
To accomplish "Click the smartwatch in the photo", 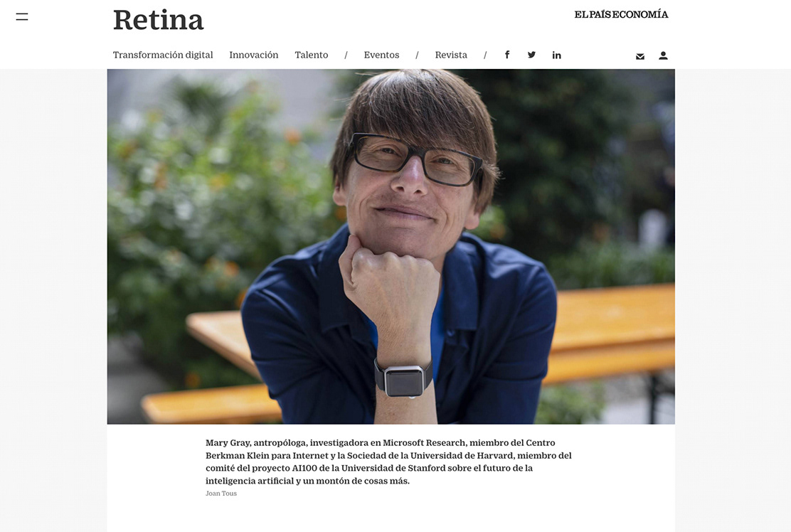I will pos(403,379).
